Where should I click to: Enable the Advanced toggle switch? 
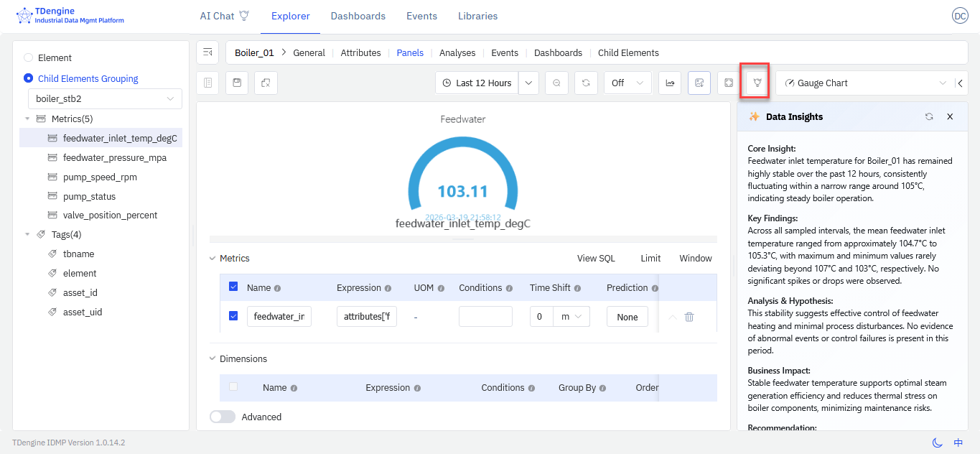(223, 417)
